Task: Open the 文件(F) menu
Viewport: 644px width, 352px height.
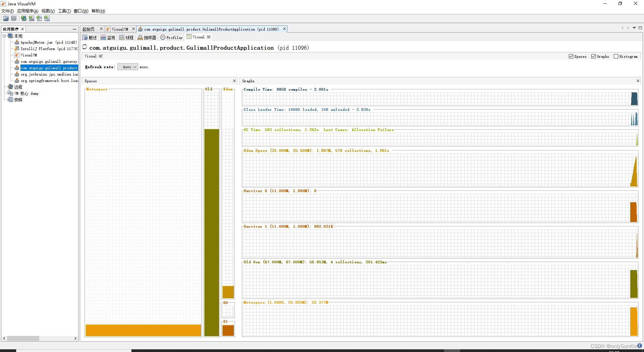Action: pyautogui.click(x=7, y=11)
